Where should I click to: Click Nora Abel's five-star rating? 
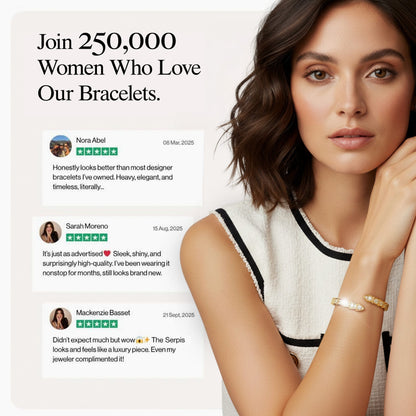[97, 152]
